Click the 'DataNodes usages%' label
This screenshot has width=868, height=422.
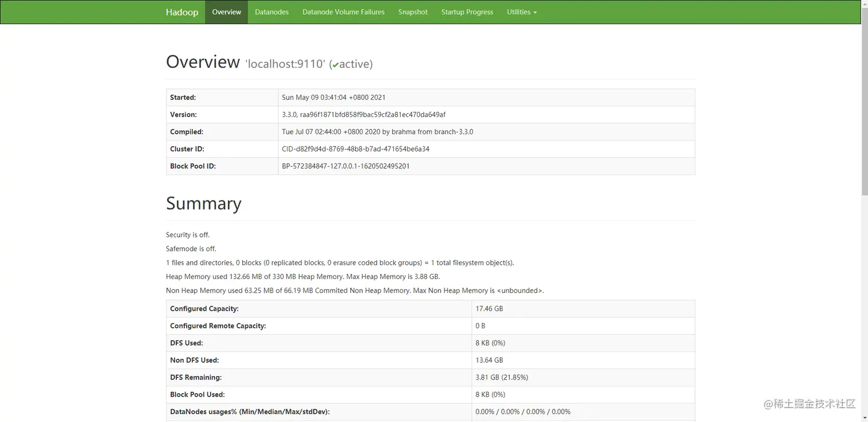click(x=250, y=412)
